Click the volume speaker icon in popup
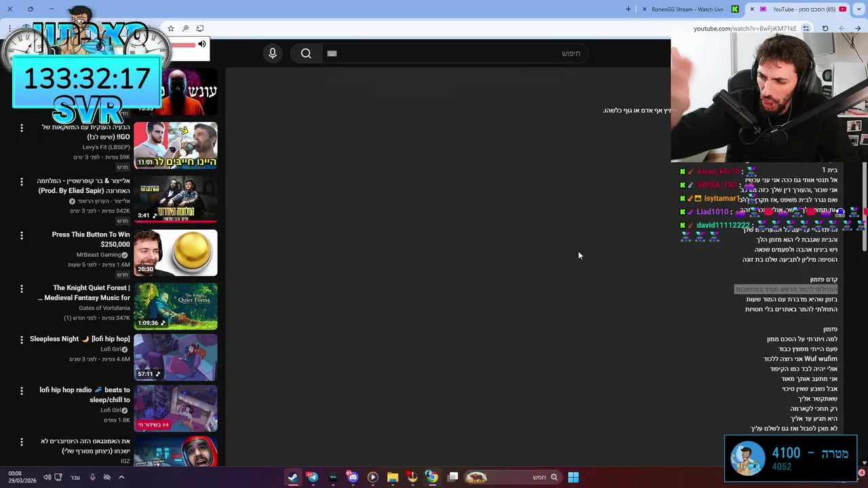 coord(202,45)
